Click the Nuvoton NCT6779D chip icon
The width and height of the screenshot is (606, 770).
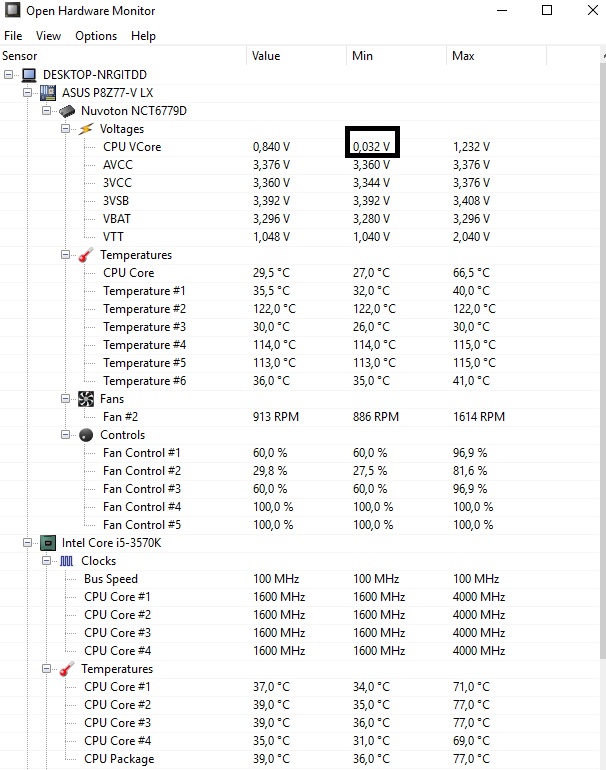click(x=66, y=111)
